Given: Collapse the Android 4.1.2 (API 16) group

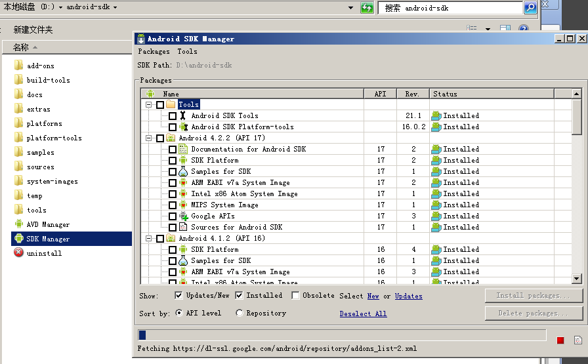Looking at the screenshot, I should coord(149,239).
